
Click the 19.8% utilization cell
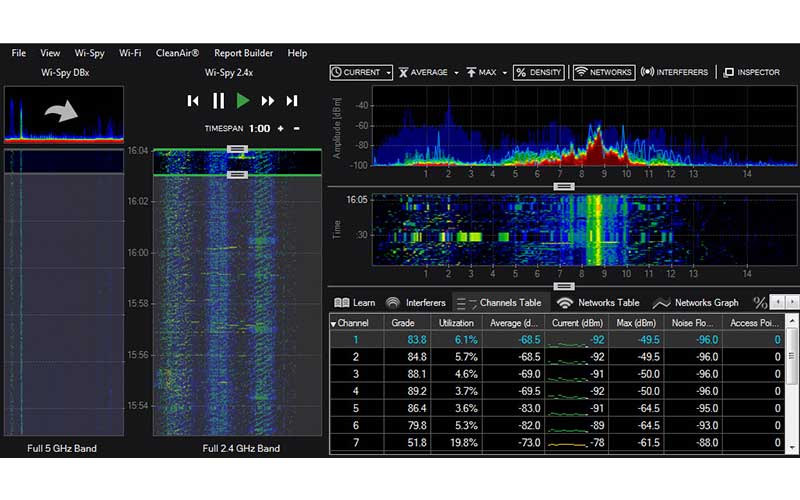pyautogui.click(x=457, y=442)
